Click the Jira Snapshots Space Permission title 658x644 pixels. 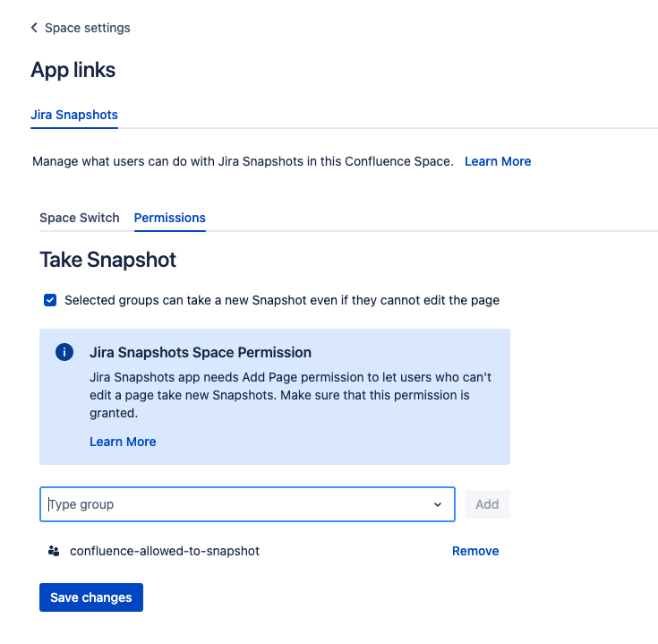(x=201, y=352)
